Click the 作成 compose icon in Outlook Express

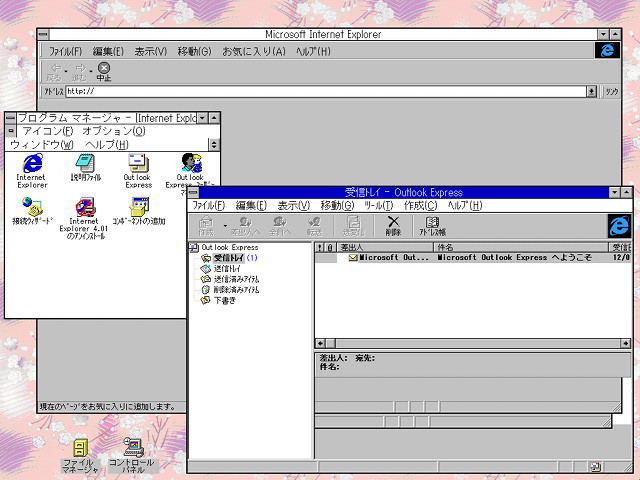click(x=206, y=226)
